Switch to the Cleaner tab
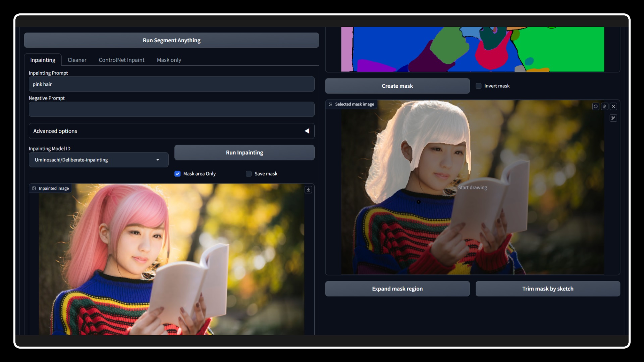This screenshot has height=362, width=644. point(77,60)
